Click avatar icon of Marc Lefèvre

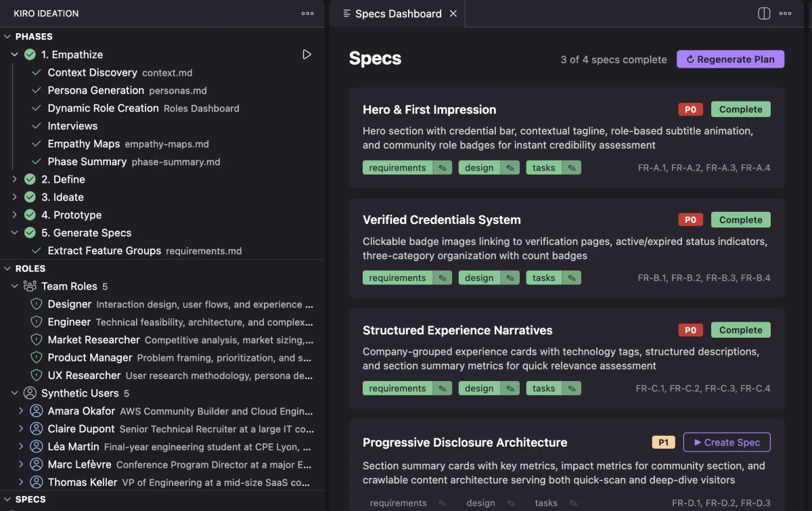pos(37,464)
